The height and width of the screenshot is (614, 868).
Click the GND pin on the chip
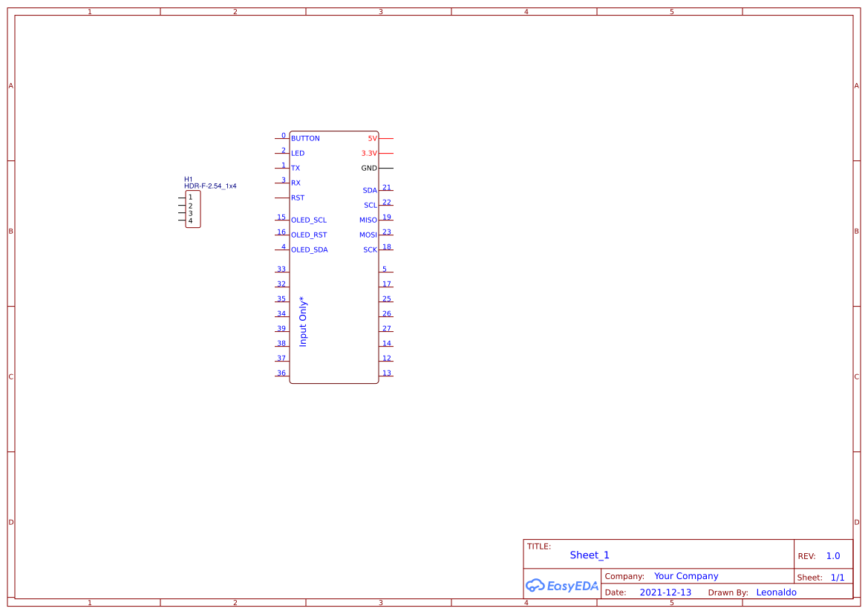tap(368, 168)
